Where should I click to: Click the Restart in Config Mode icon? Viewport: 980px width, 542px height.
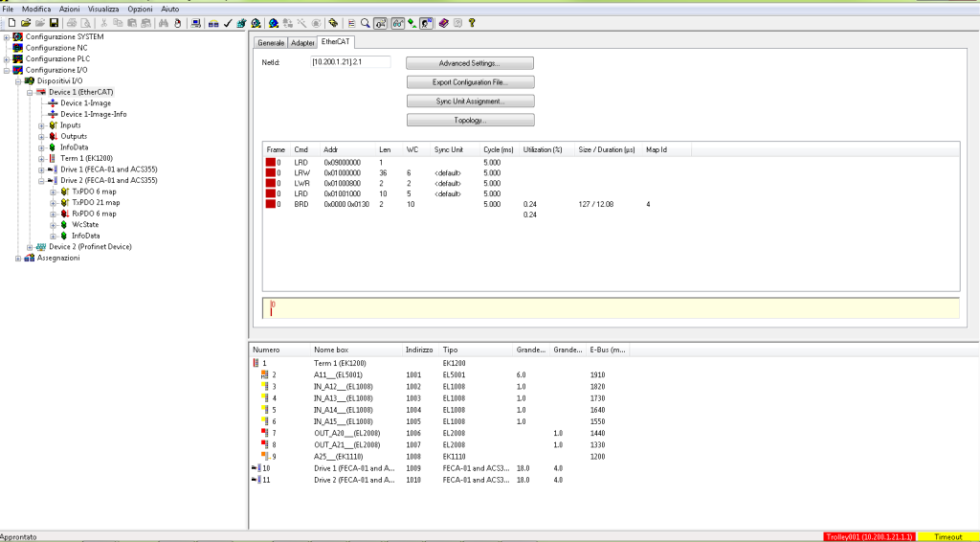[274, 23]
